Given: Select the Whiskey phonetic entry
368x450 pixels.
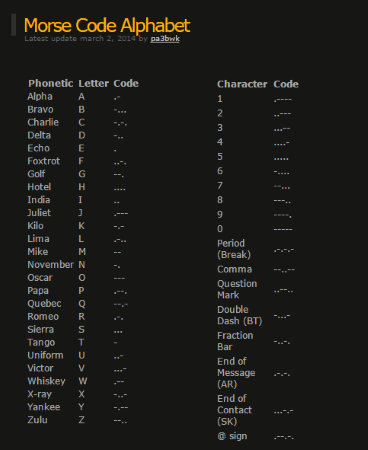Looking at the screenshot, I should (46, 381).
